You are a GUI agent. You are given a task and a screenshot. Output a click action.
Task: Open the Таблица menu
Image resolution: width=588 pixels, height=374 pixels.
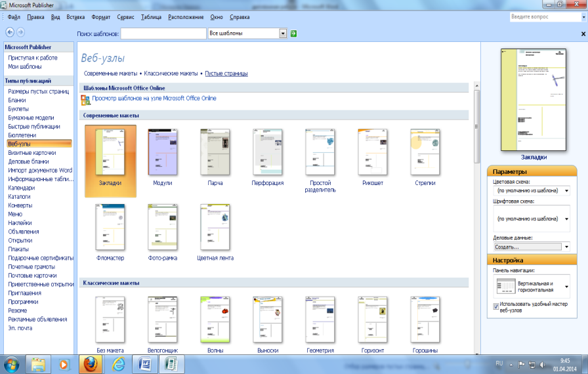coord(151,17)
